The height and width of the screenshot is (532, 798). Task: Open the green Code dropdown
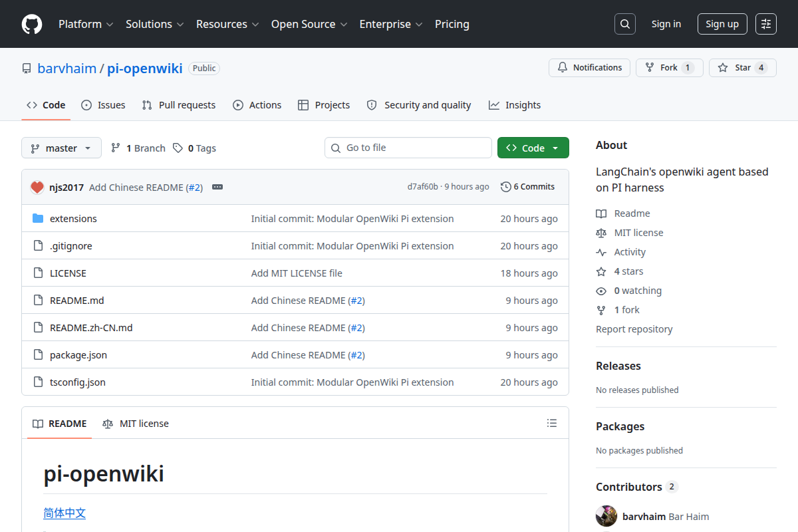point(533,148)
